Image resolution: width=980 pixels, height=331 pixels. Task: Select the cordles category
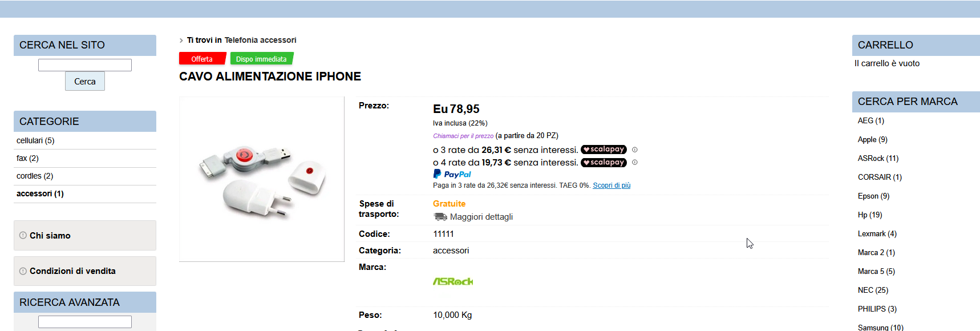point(35,176)
